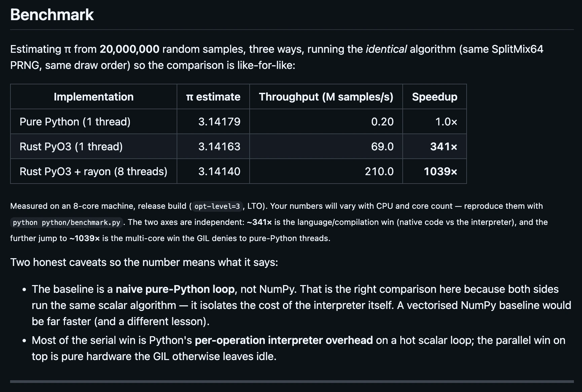This screenshot has height=392, width=582.
Task: Click the Throughput (M samples/s) column header
Action: tap(326, 97)
